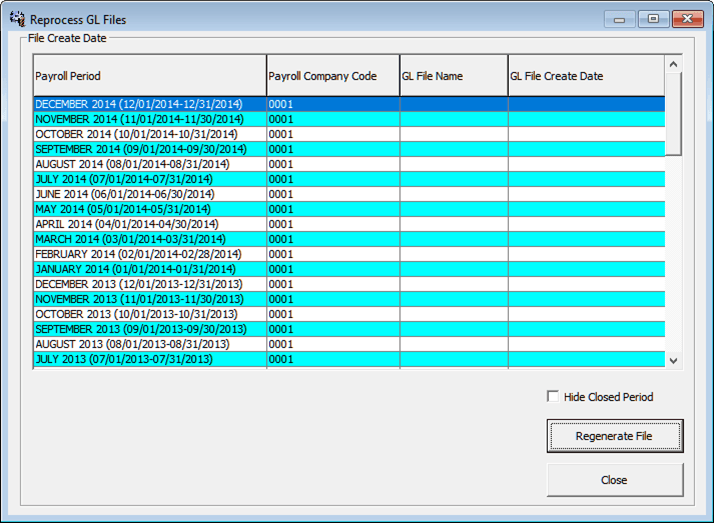The width and height of the screenshot is (714, 523).
Task: Select the FEBRUARY 2014 payroll period row
Action: (x=349, y=254)
